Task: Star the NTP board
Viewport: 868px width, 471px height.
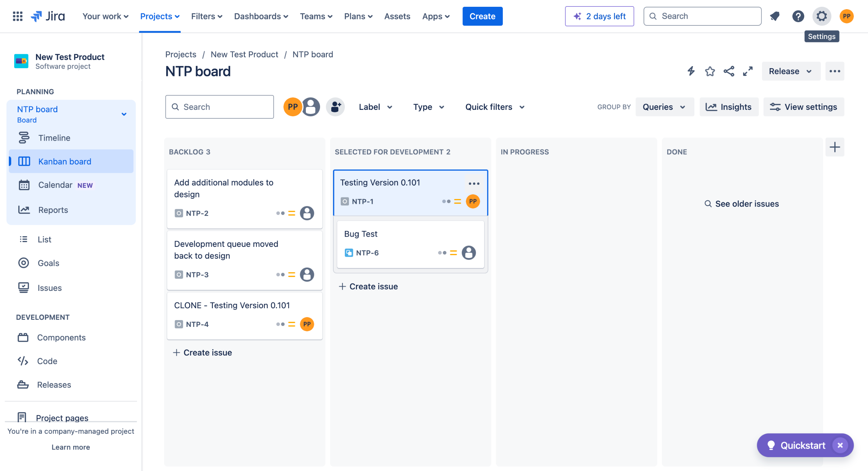Action: pyautogui.click(x=710, y=71)
